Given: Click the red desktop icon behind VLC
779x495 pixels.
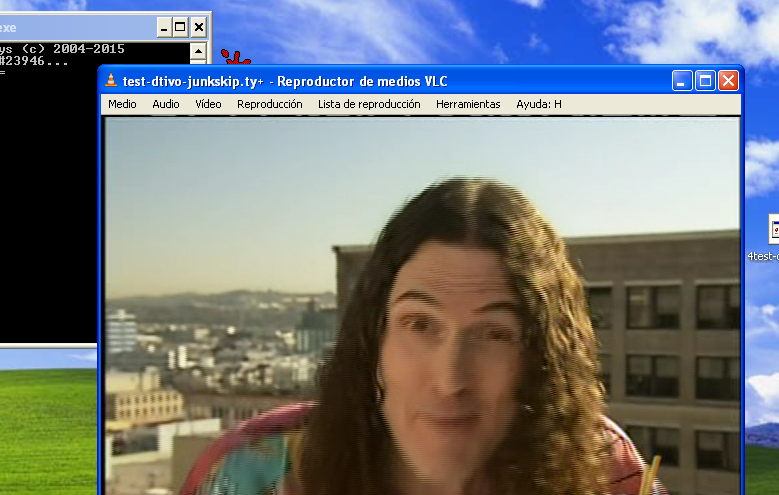Looking at the screenshot, I should (236, 59).
